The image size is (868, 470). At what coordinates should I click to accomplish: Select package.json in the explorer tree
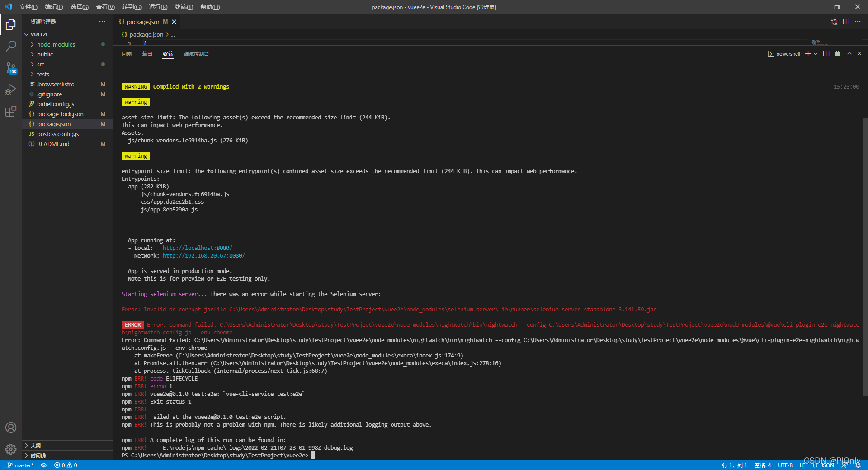(67, 124)
